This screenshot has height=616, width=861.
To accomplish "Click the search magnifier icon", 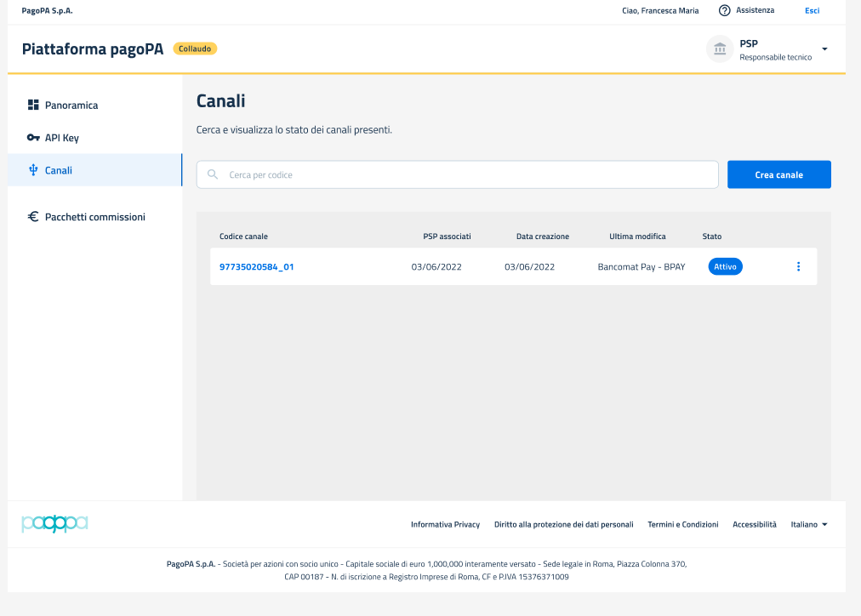I will [x=213, y=174].
